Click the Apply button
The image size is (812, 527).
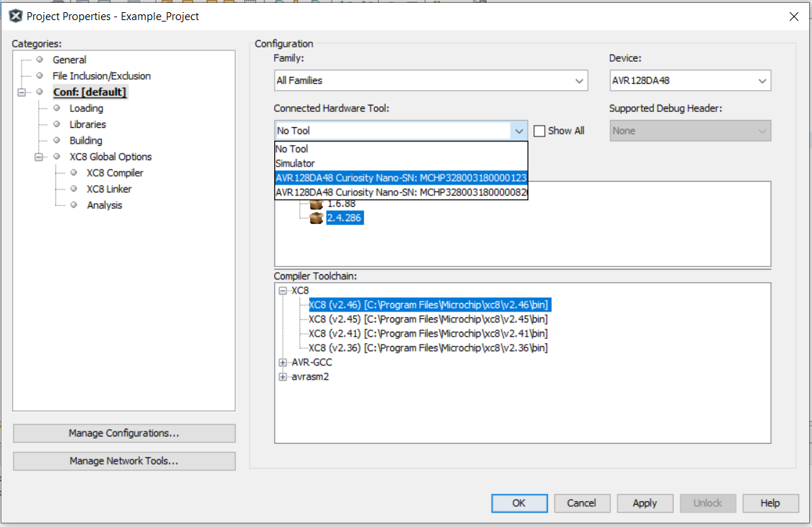point(645,503)
